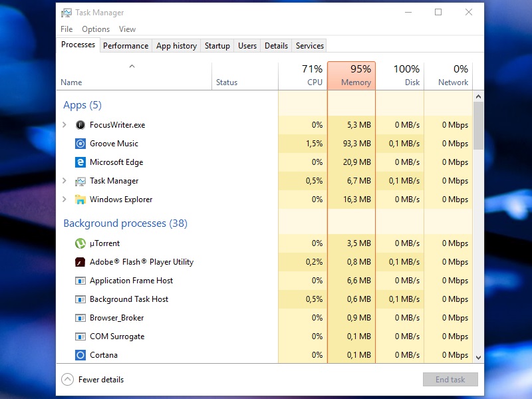Select the Groove Music icon

(x=80, y=144)
